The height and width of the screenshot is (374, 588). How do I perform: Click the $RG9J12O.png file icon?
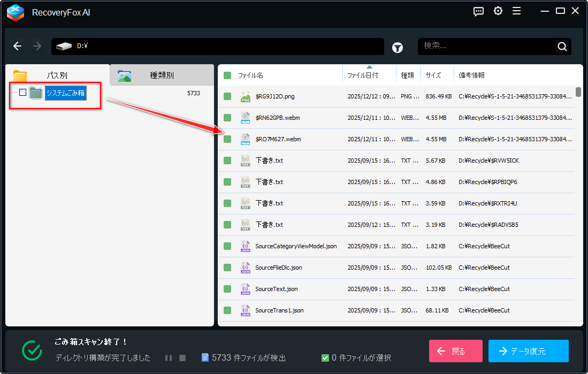(245, 96)
